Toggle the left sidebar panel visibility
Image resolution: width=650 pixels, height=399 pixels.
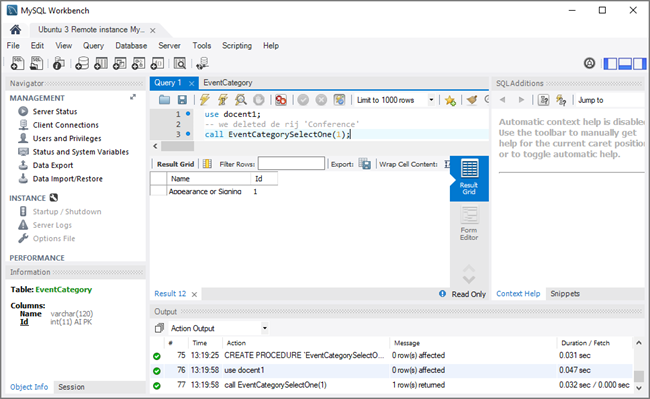pos(610,63)
